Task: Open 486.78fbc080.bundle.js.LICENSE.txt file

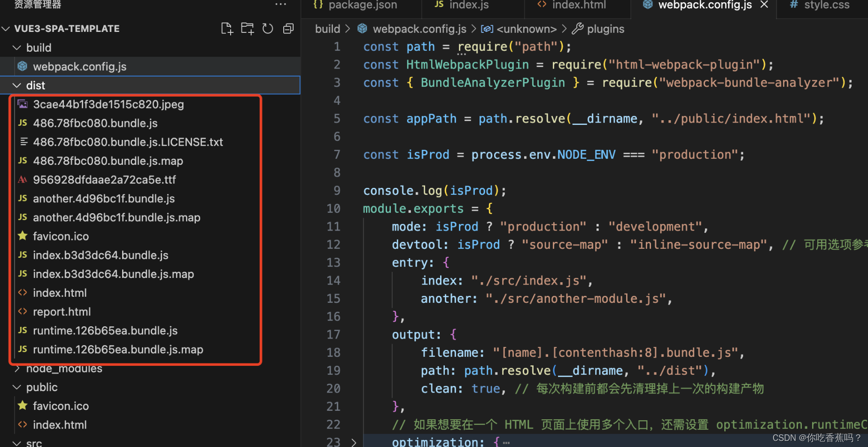Action: point(128,142)
